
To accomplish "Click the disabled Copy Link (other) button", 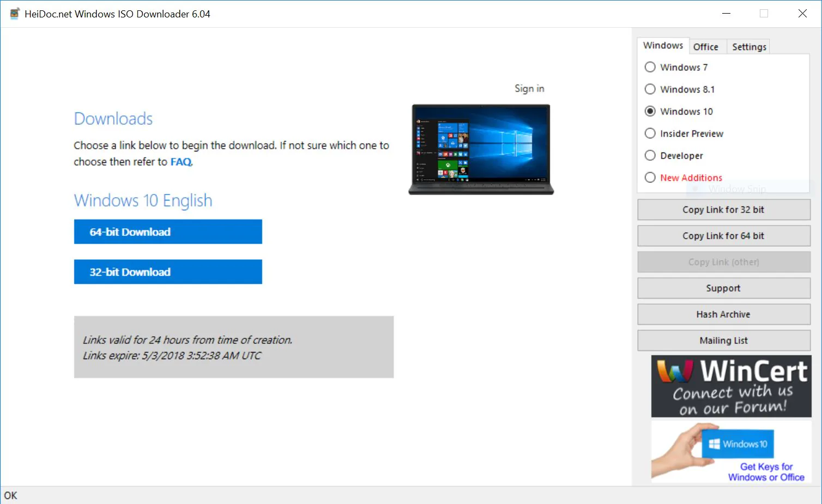I will pyautogui.click(x=724, y=262).
